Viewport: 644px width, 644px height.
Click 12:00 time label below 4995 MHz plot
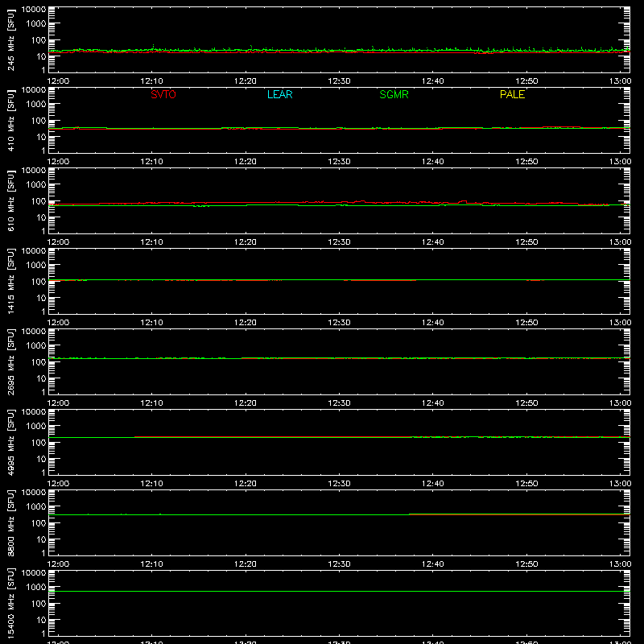(58, 484)
